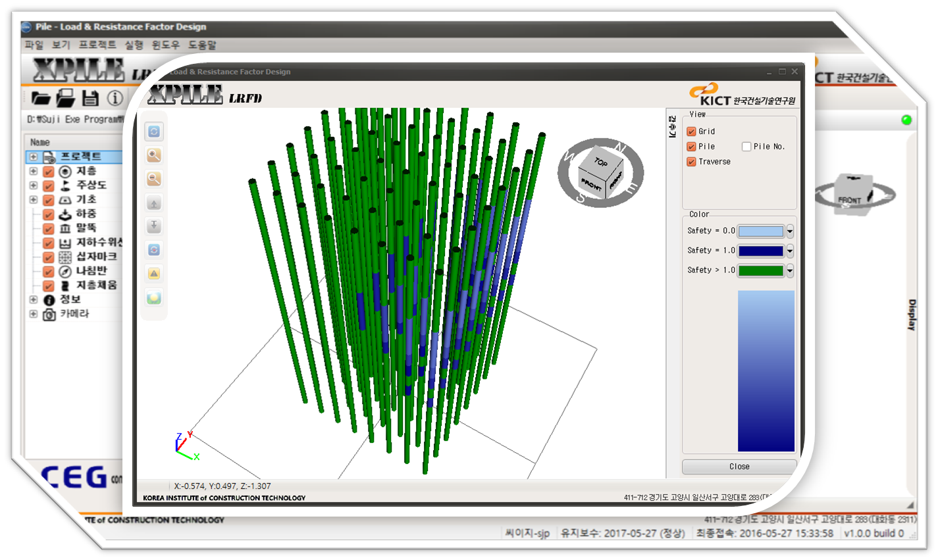Open the 보기 menu
938x560 pixels.
61,45
